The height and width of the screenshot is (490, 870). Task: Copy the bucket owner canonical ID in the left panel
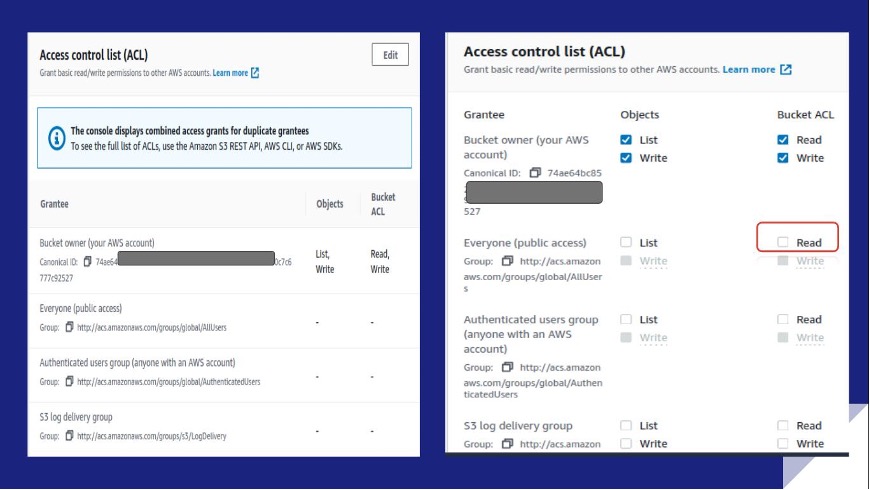(x=88, y=262)
